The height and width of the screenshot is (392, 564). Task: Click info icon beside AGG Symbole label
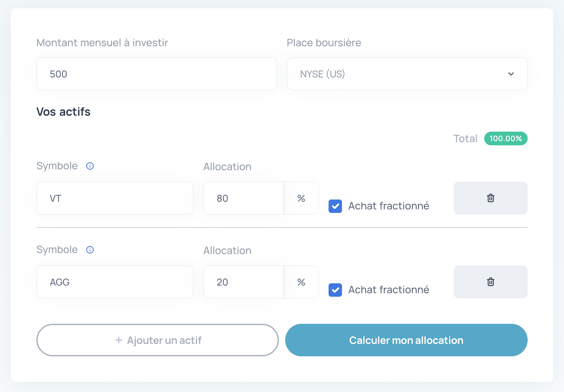90,250
